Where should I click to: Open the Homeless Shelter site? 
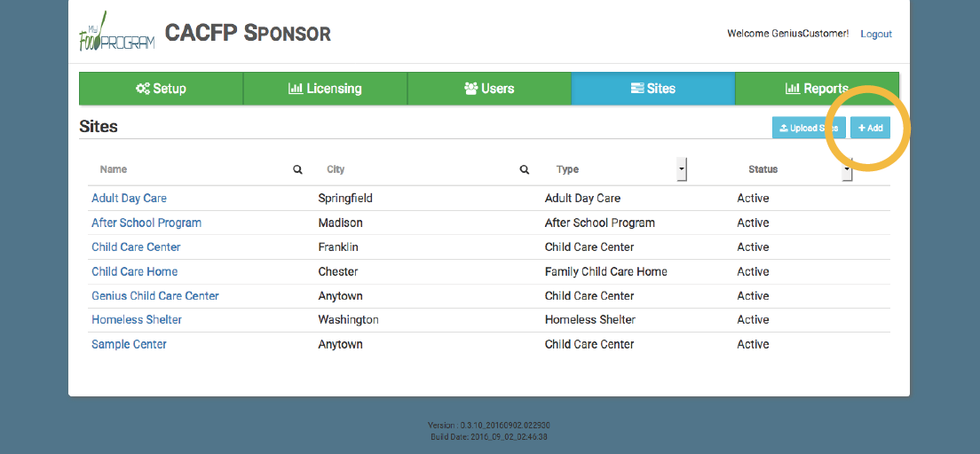(136, 320)
